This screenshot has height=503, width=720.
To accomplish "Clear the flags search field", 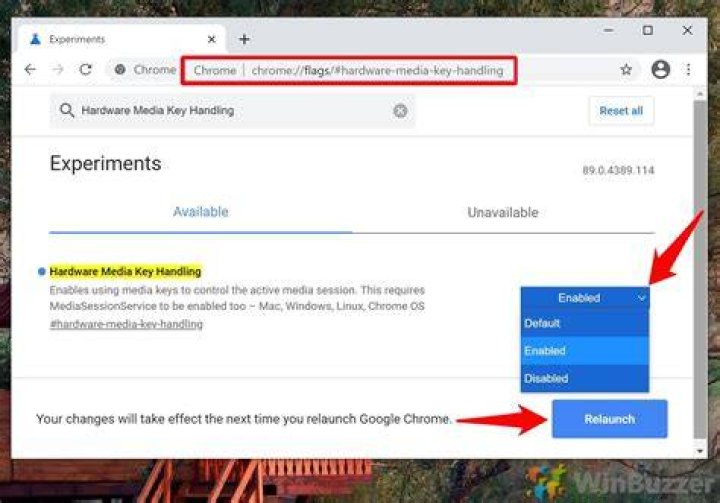I will (x=400, y=111).
